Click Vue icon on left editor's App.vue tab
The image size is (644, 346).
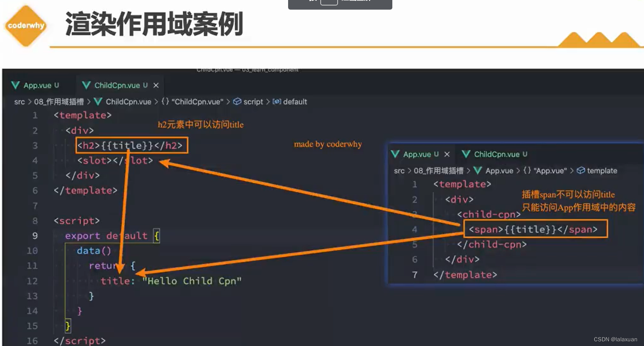tap(16, 85)
